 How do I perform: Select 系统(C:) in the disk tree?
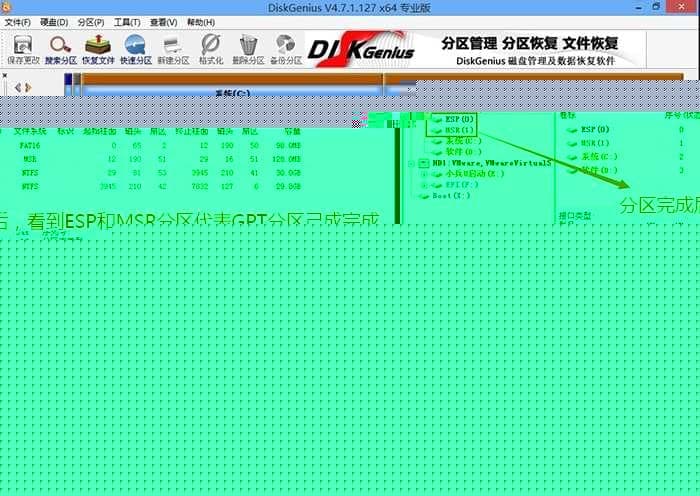[463, 141]
